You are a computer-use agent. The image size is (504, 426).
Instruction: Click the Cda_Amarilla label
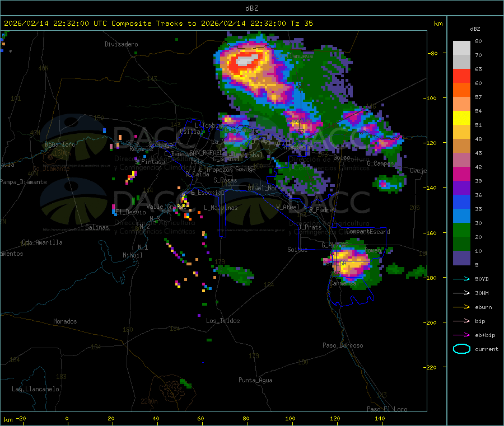(x=42, y=242)
